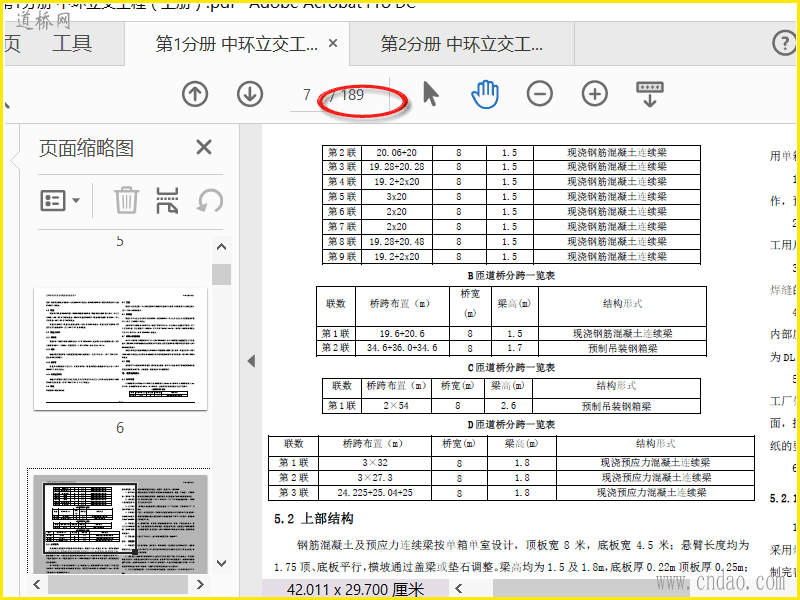Screen dimensions: 800x600
Task: Close the 第1分册 document tab
Action: coord(333,43)
